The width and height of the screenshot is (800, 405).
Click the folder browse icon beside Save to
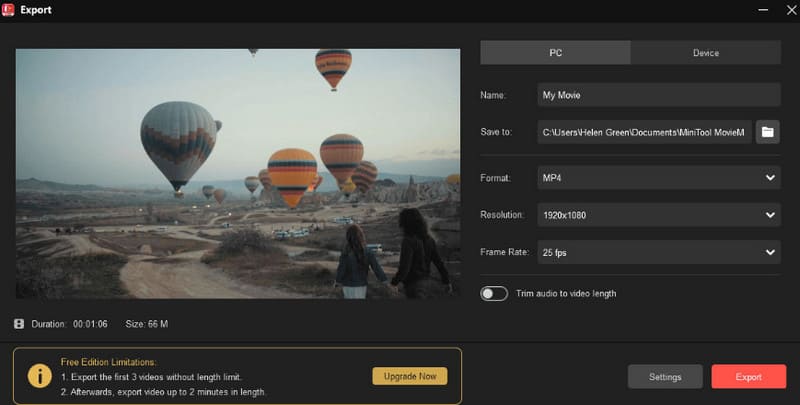pyautogui.click(x=768, y=132)
